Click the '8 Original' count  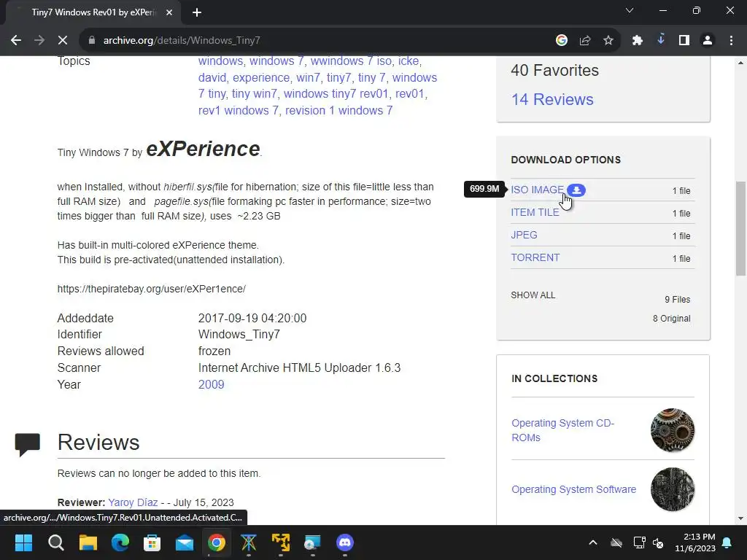[x=671, y=319]
